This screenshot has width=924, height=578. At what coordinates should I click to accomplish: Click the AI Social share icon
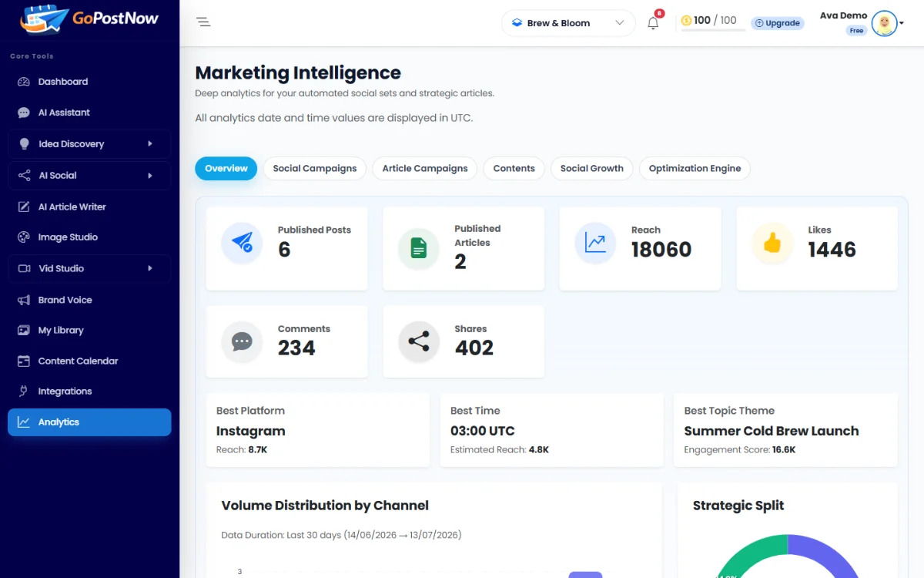[24, 176]
